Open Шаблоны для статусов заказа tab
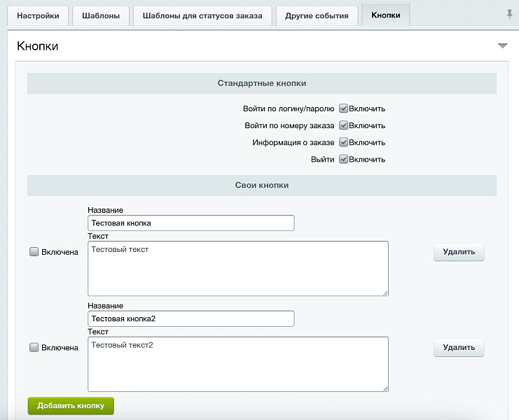Image resolution: width=519 pixels, height=420 pixels. pyautogui.click(x=202, y=15)
